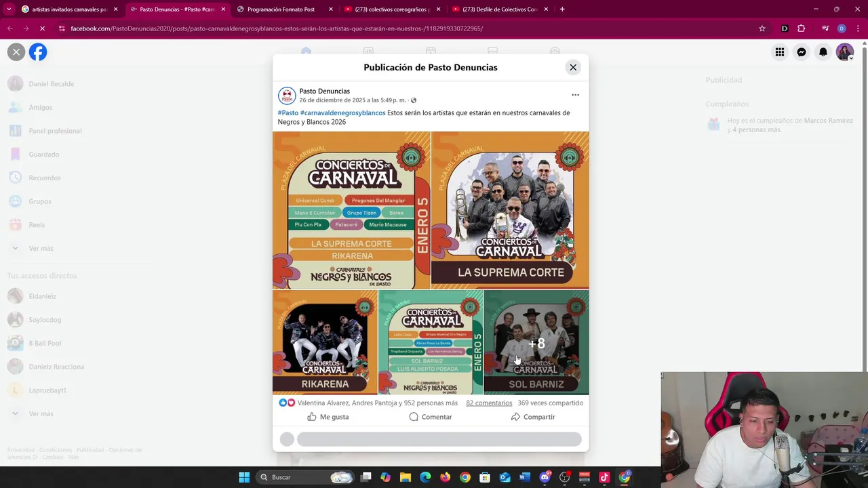
Task: Click the Facebook logo
Action: click(x=38, y=52)
